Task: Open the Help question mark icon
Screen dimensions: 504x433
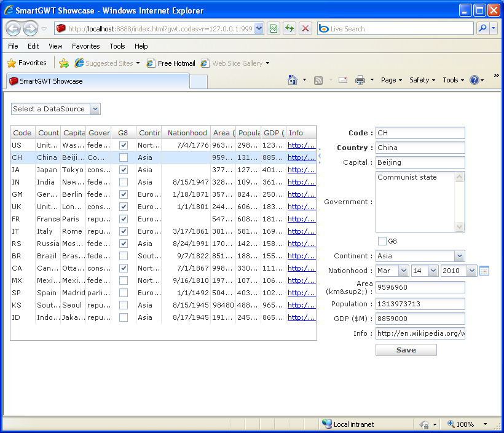Action: pos(474,80)
